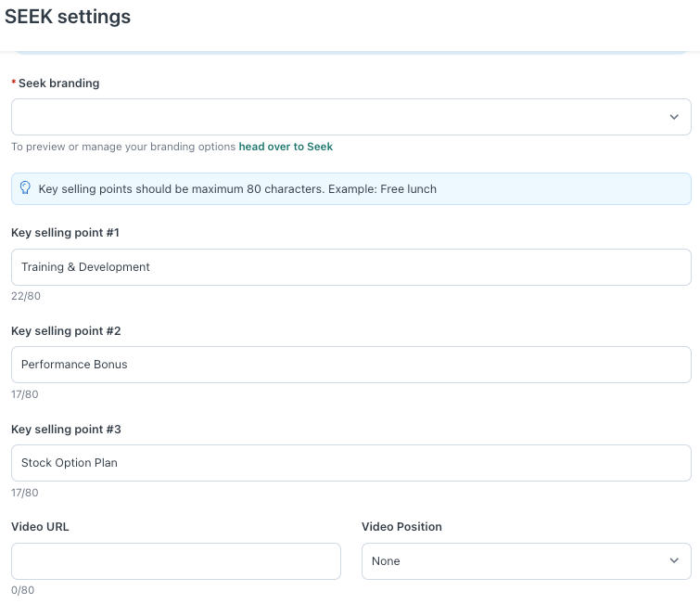
Task: Click the Key selling point #1 label
Action: point(65,233)
